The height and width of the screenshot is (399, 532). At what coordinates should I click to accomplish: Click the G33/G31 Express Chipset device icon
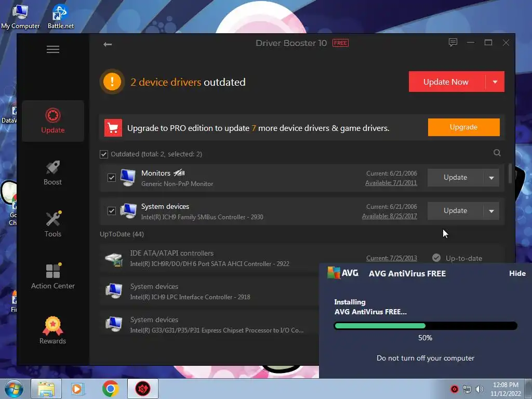coord(114,324)
